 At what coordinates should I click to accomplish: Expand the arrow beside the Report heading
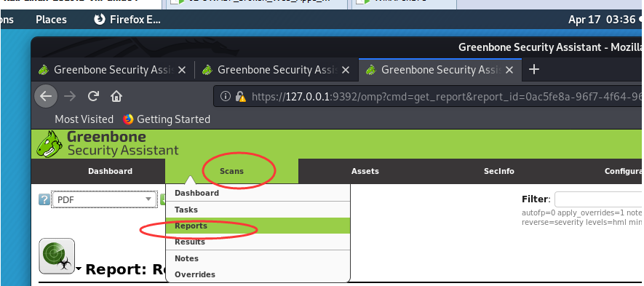78,269
